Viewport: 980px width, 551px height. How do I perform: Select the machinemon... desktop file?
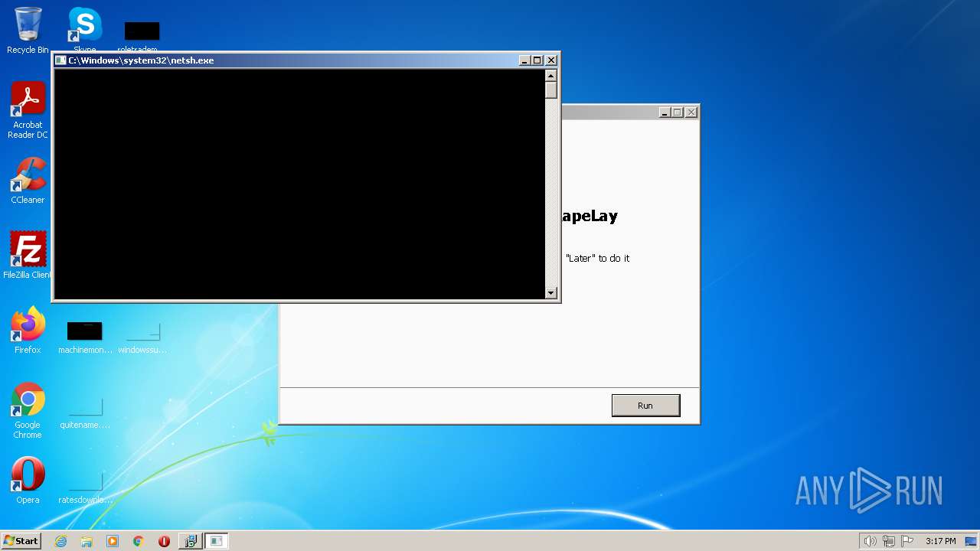tap(85, 337)
